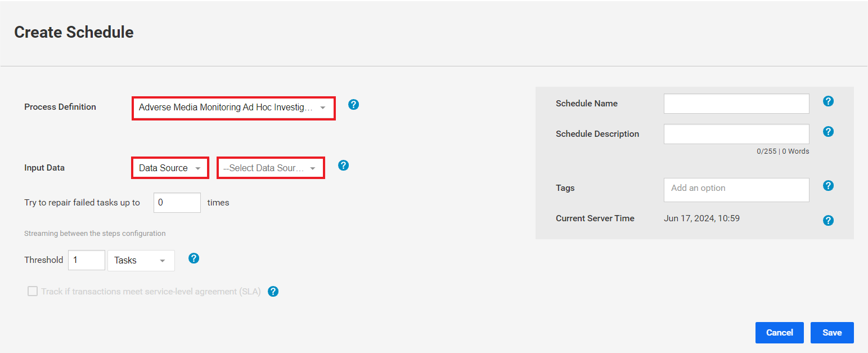Open help icon for Schedule Description
868x353 pixels.
click(x=828, y=132)
